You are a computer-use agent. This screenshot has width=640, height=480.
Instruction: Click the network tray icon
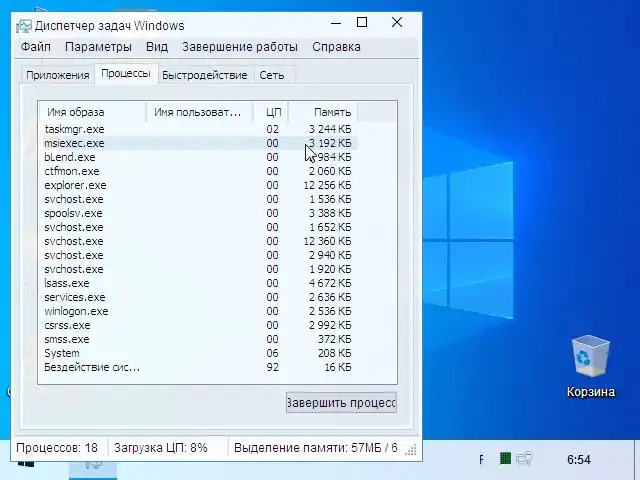pos(524,459)
